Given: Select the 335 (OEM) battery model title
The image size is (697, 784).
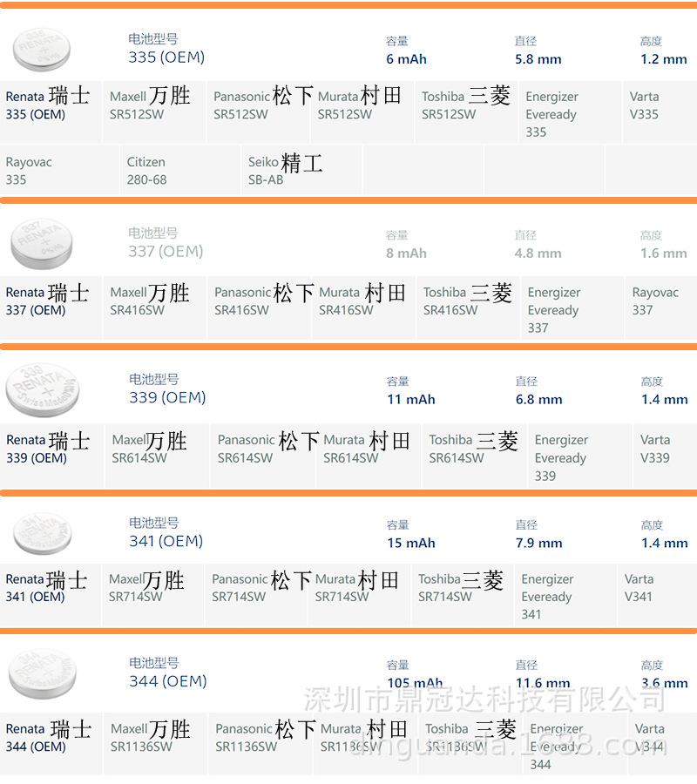Looking at the screenshot, I should click(x=166, y=57).
